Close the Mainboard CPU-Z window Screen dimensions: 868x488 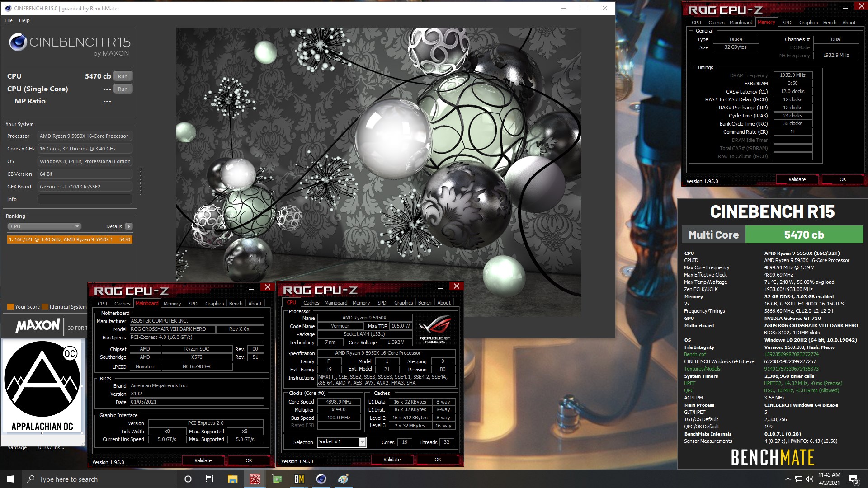click(x=268, y=287)
